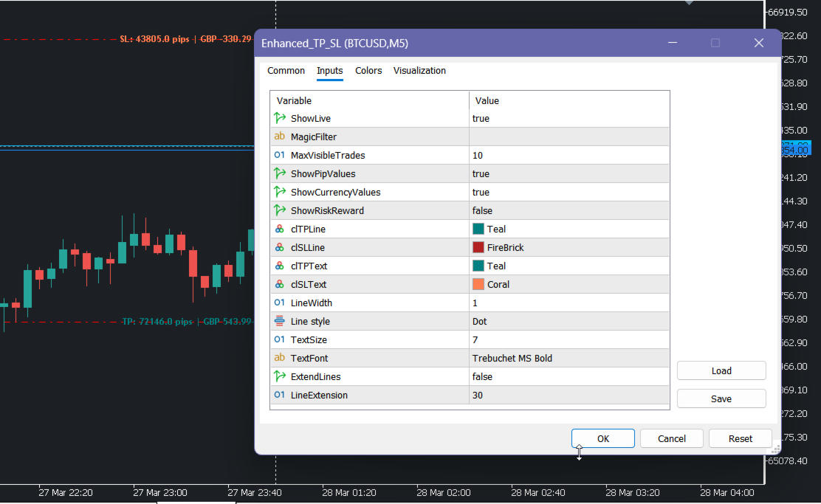The width and height of the screenshot is (821, 504).
Task: Open the clSLText Coral color dropdown
Action: (x=569, y=284)
